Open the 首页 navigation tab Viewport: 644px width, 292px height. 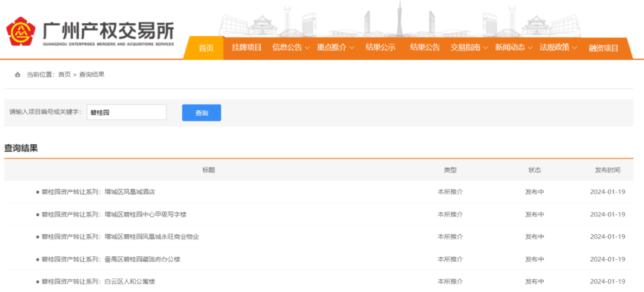pos(206,48)
